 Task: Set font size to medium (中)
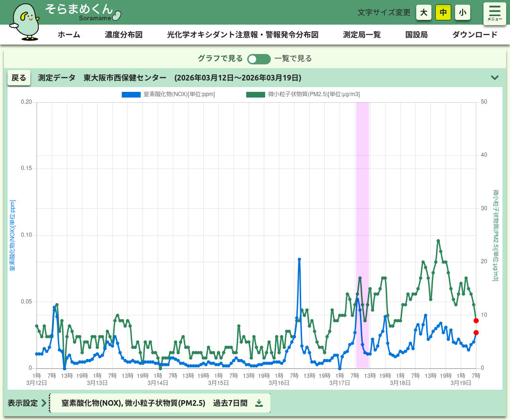point(443,13)
